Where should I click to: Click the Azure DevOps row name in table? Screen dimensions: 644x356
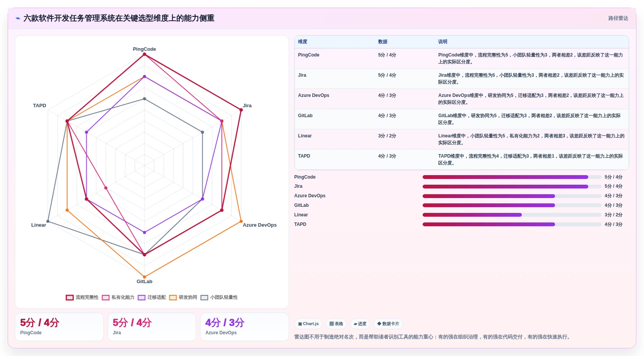[313, 95]
